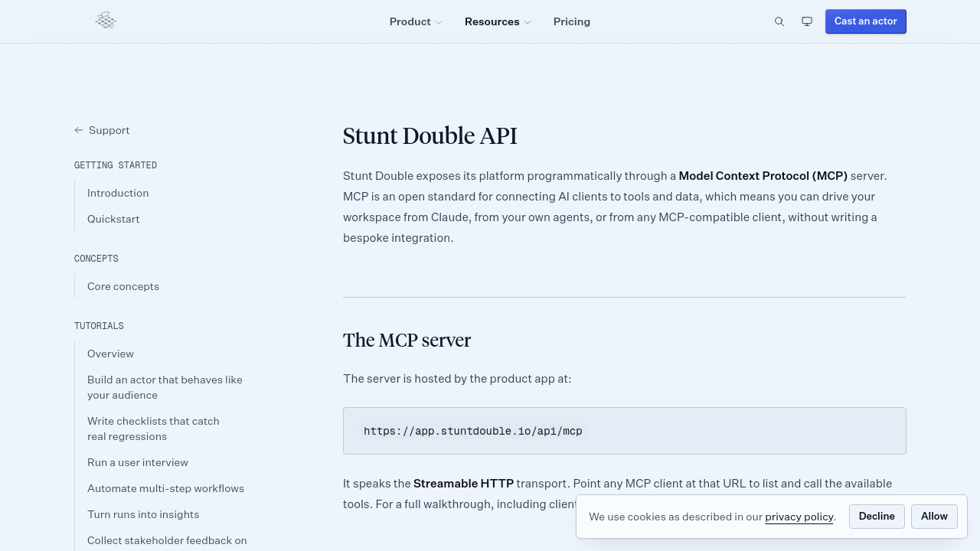
Task: Open the Pricing page
Action: tap(572, 21)
